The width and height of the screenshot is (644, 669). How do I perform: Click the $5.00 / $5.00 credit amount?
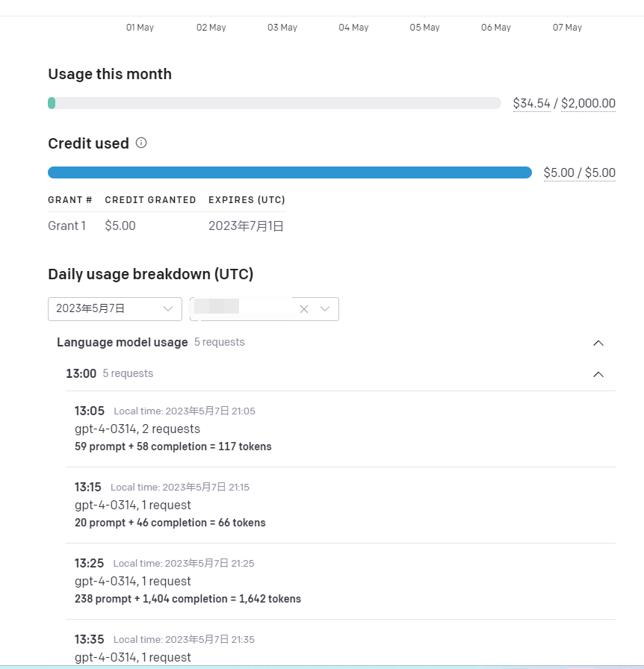tap(580, 172)
